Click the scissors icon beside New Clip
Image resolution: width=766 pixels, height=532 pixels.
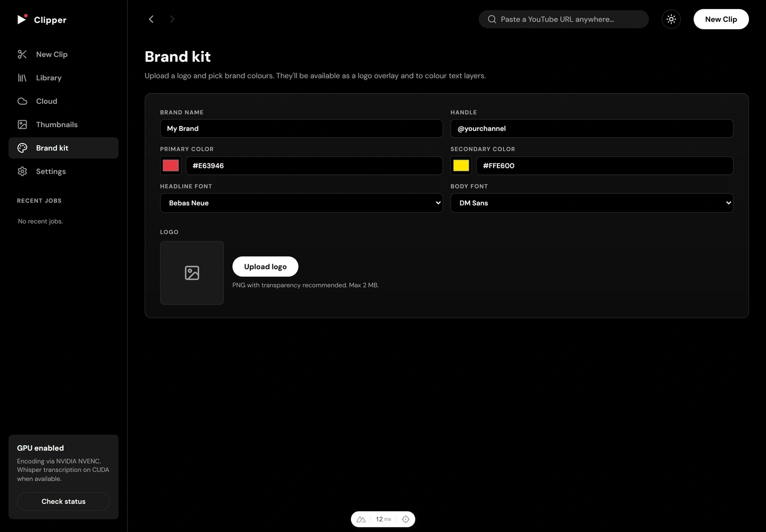pos(22,54)
